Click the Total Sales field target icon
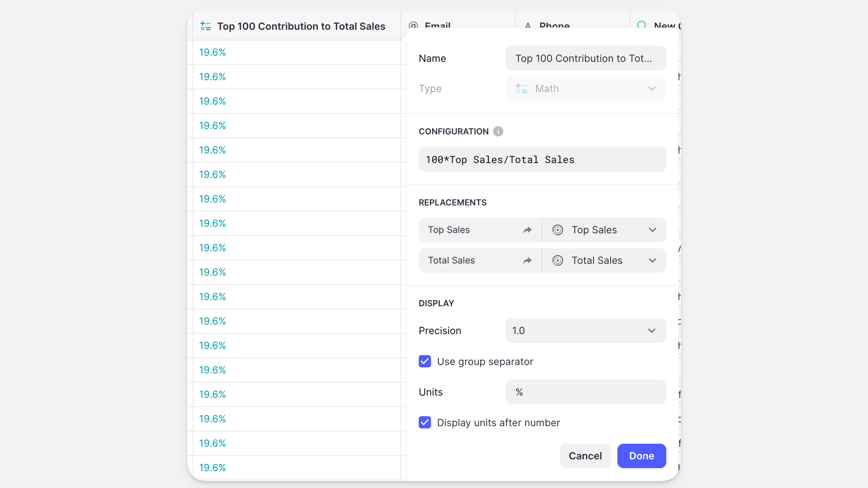 (x=557, y=260)
